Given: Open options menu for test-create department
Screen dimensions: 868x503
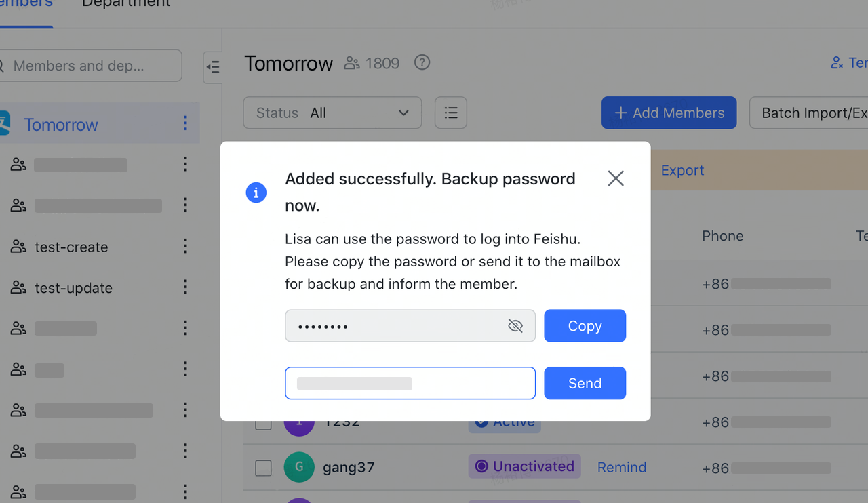Looking at the screenshot, I should pos(185,246).
